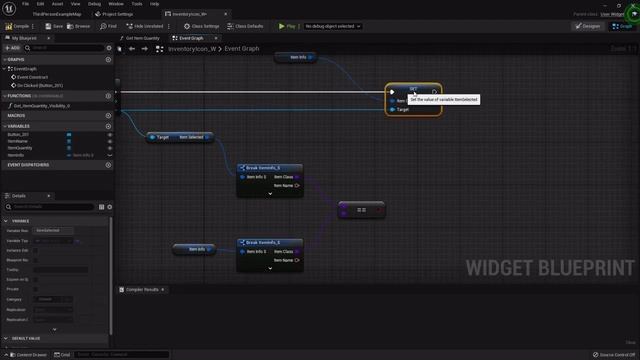Collapse the Variables section
The width and height of the screenshot is (640, 360).
coord(5,126)
